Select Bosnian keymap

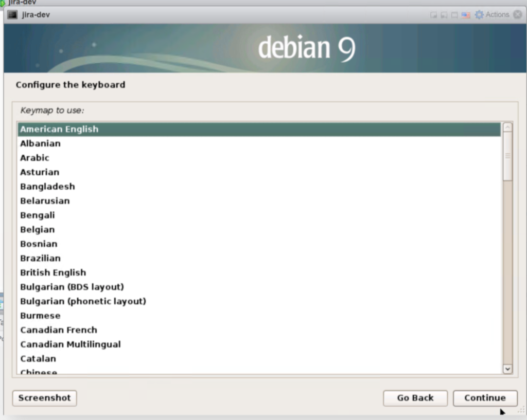click(x=259, y=244)
